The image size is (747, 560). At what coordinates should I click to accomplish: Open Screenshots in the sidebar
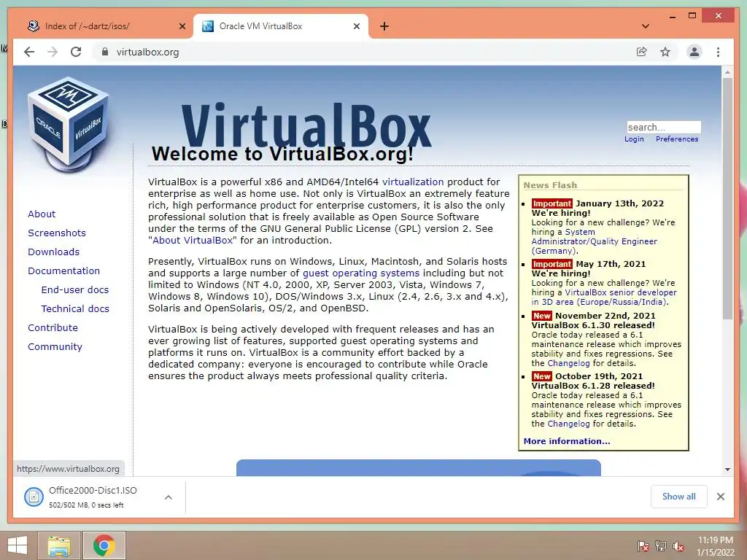pos(57,233)
